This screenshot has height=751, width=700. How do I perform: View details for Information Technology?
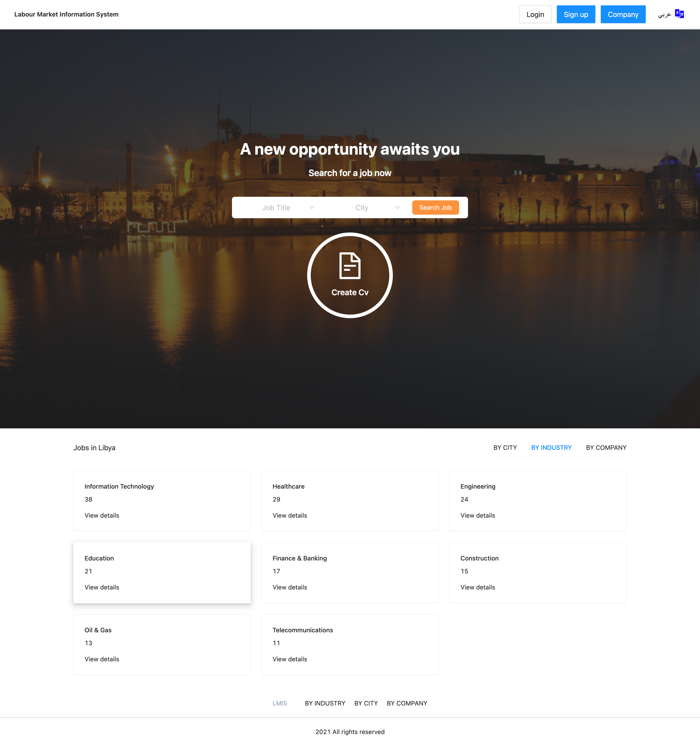pyautogui.click(x=102, y=515)
